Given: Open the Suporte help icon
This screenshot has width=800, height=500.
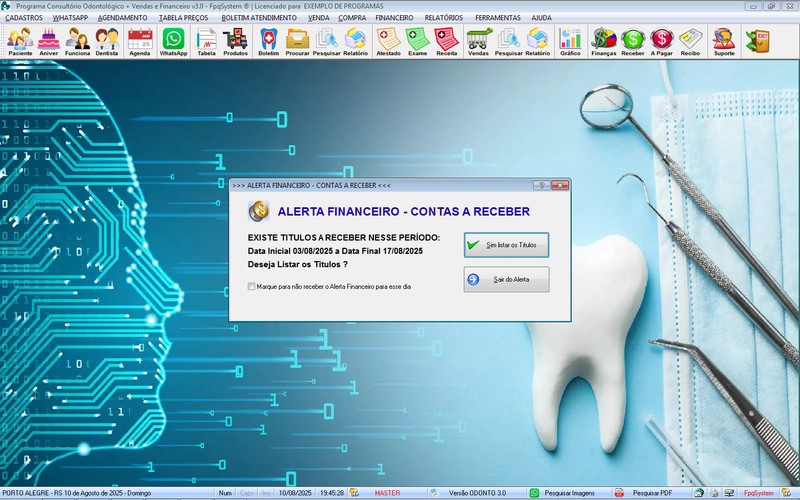Looking at the screenshot, I should [x=722, y=41].
